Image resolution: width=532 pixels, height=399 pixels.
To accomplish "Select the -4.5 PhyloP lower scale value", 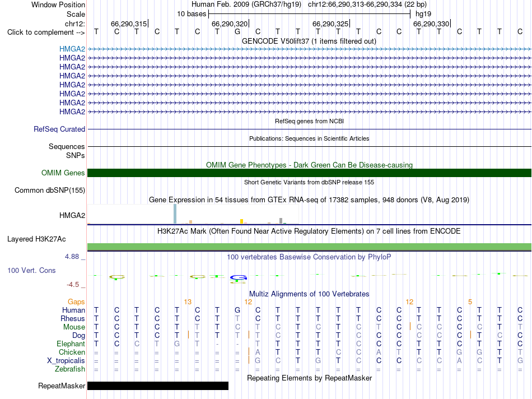I will click(x=73, y=285).
